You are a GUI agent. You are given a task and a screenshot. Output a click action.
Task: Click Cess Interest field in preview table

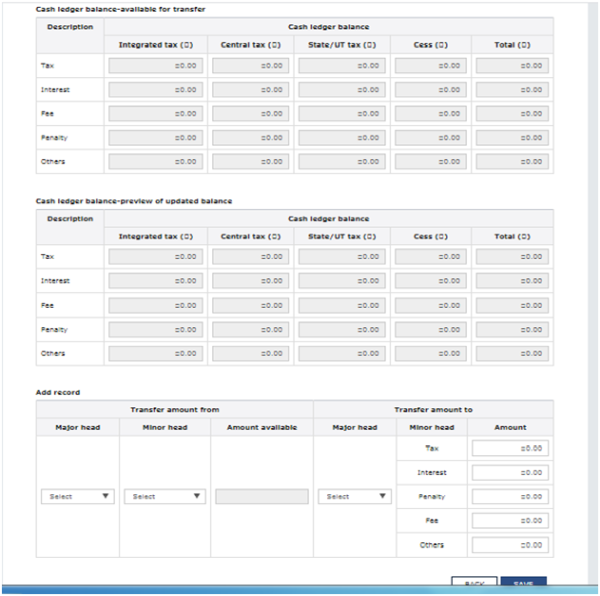[430, 281]
